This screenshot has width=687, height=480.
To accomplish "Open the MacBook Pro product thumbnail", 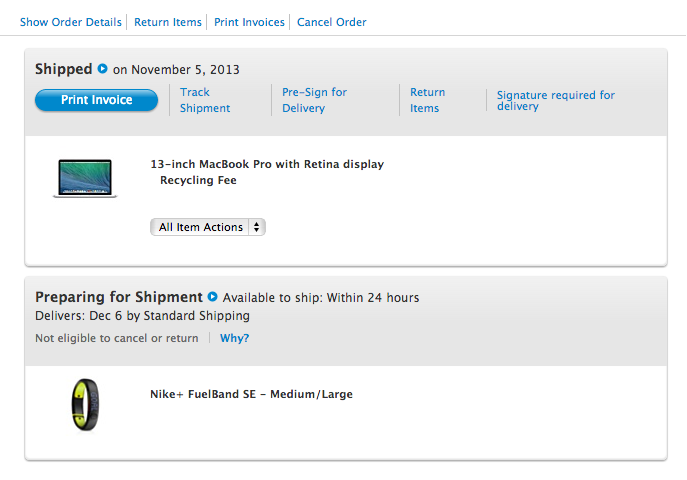I will click(85, 179).
